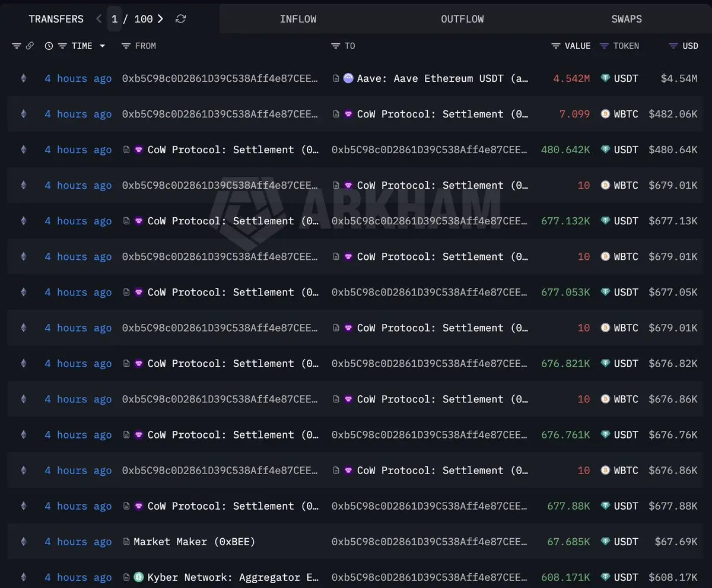712x588 pixels.
Task: Open '4 hours ago' on 676.761K row
Action: coord(78,434)
